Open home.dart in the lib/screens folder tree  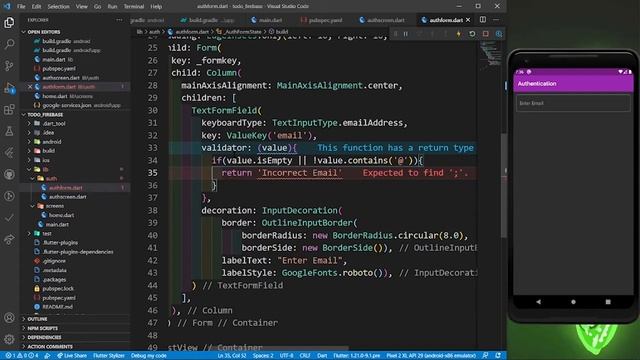61,215
